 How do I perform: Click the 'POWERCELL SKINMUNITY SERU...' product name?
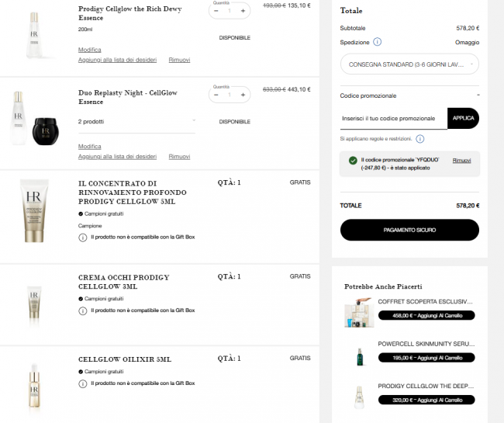coord(426,344)
